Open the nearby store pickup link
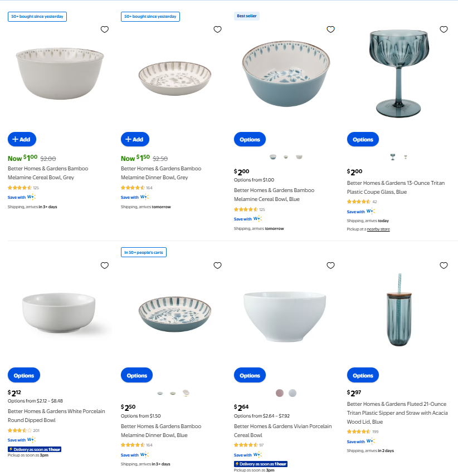 (378, 229)
